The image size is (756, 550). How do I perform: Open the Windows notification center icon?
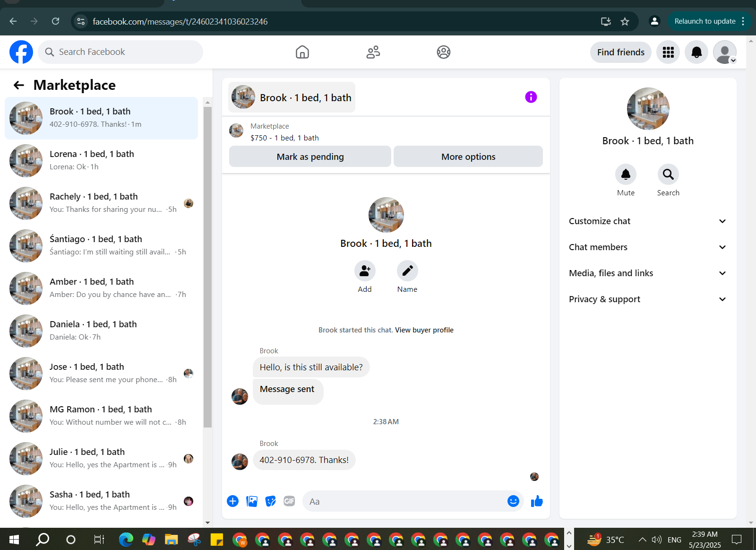736,539
